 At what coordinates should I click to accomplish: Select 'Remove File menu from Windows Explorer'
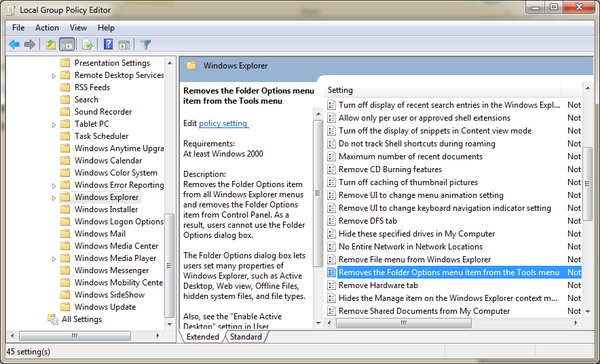[x=414, y=260]
